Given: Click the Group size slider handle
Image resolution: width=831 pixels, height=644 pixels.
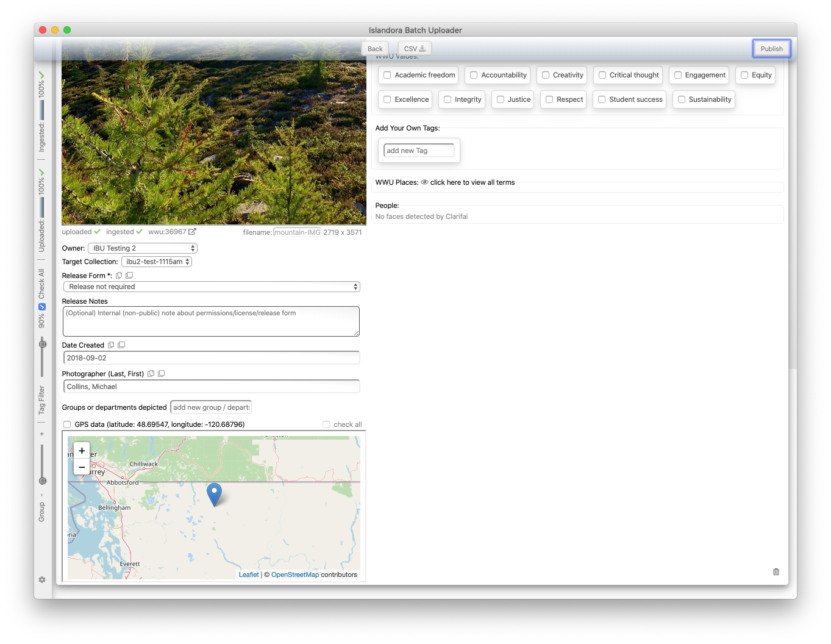Looking at the screenshot, I should (x=43, y=481).
